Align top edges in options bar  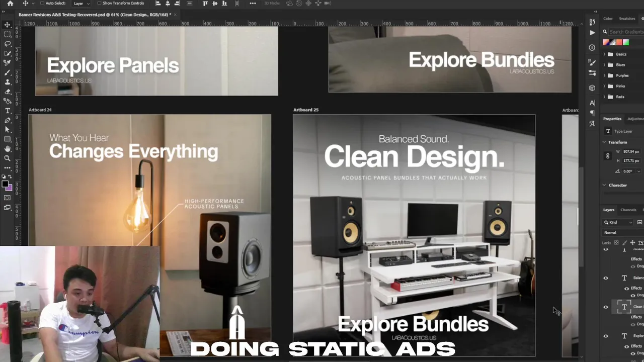(205, 4)
